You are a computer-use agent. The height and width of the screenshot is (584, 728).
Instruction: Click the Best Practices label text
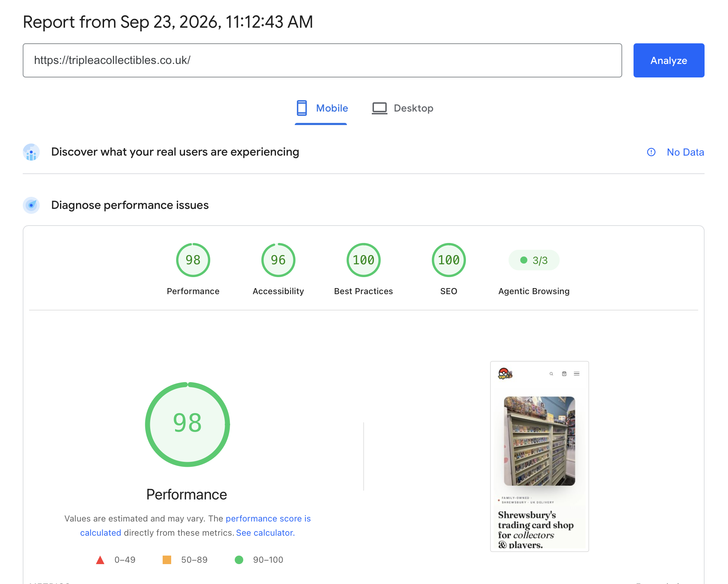tap(364, 291)
